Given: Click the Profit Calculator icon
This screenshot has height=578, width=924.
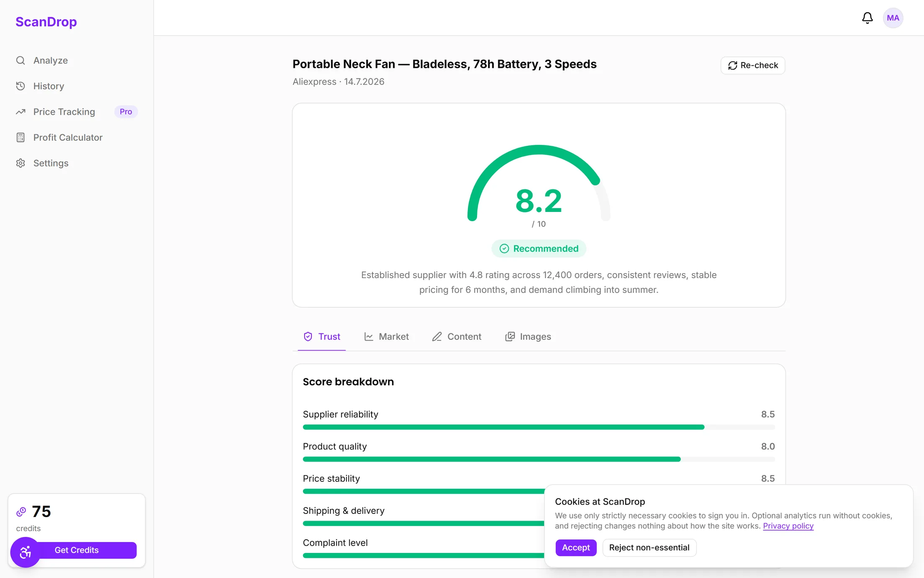Looking at the screenshot, I should click(x=21, y=137).
